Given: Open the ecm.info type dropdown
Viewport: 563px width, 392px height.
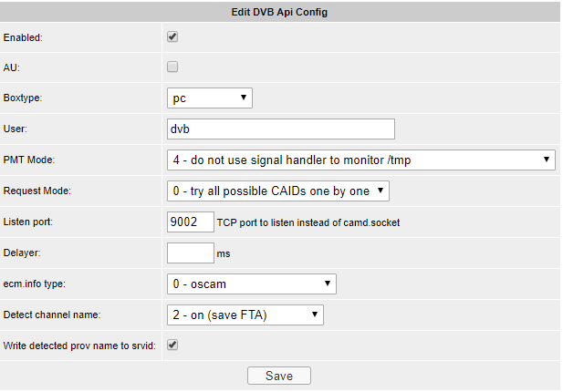Looking at the screenshot, I should [x=252, y=284].
